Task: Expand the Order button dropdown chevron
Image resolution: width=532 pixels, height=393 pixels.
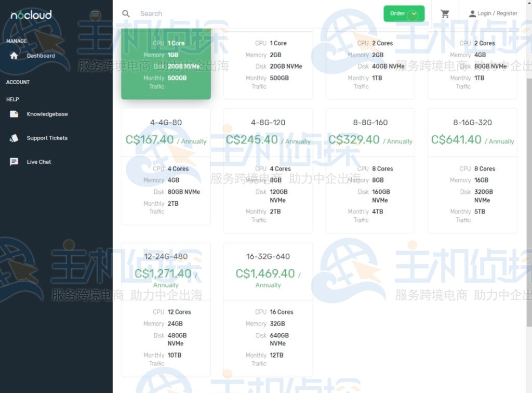Action: click(414, 13)
